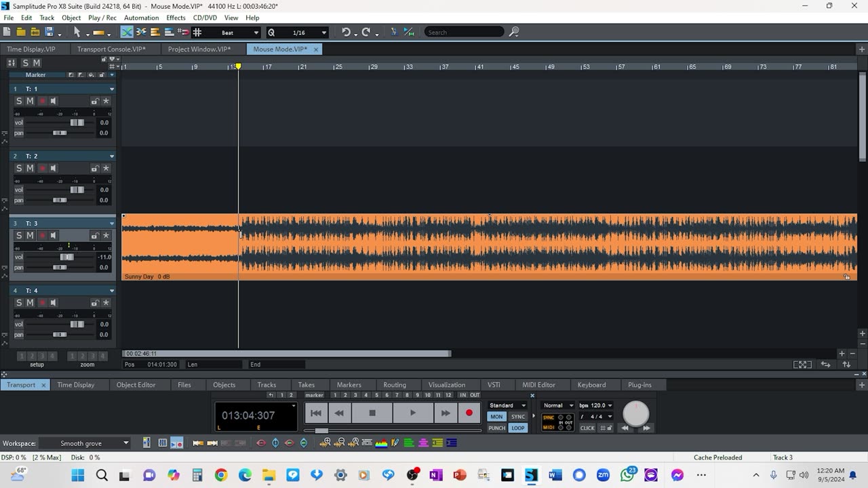Click the Stop button in transport
The image size is (868, 488).
coord(372,413)
